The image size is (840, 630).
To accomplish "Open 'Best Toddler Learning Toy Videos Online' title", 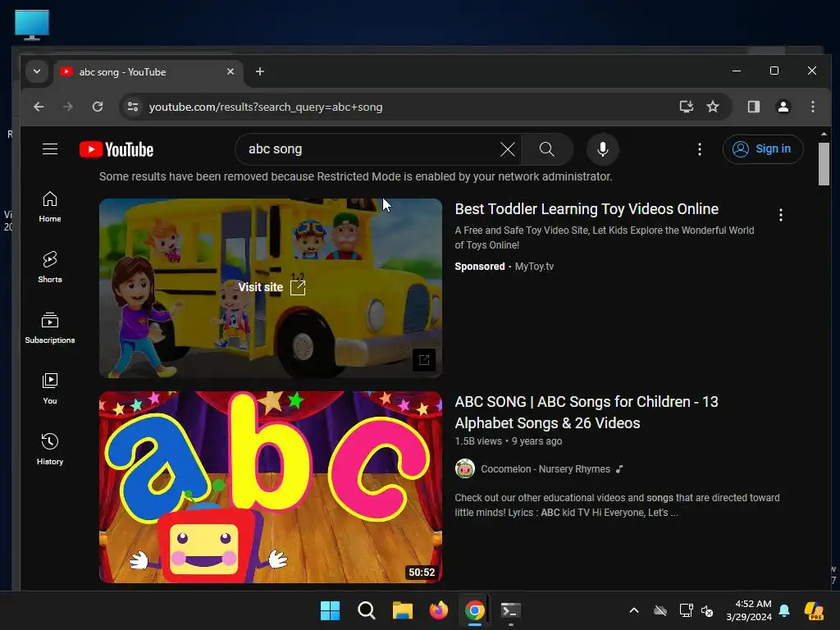I will coord(587,209).
